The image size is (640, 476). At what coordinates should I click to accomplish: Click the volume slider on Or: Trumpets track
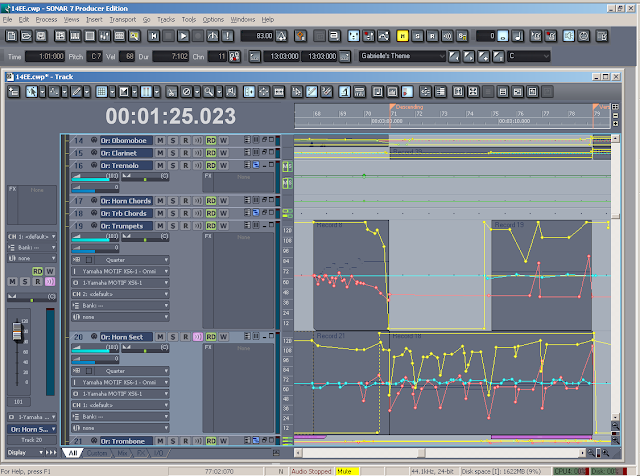(x=96, y=236)
